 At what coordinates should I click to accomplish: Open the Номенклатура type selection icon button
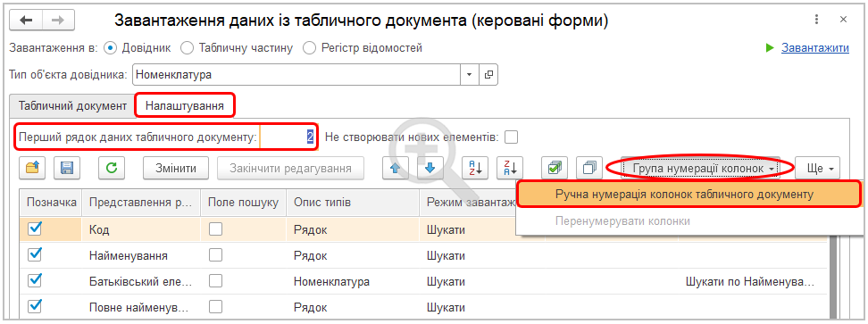point(488,75)
